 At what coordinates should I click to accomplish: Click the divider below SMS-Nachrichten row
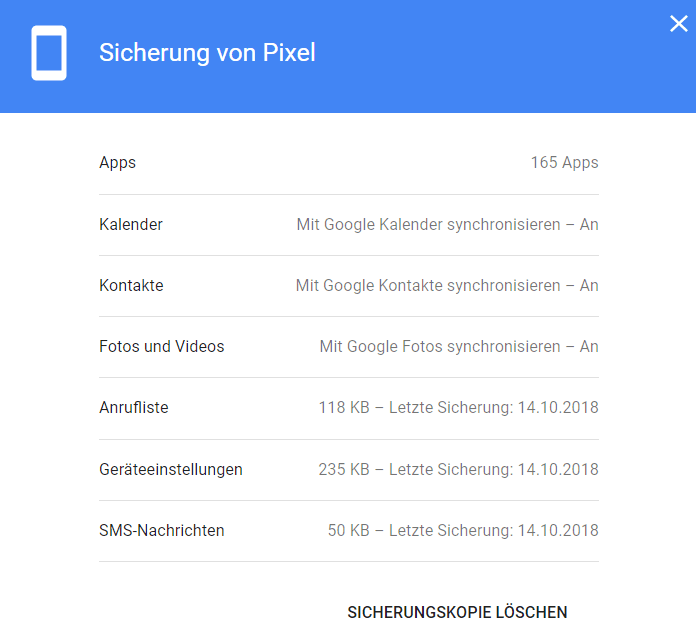tap(349, 561)
